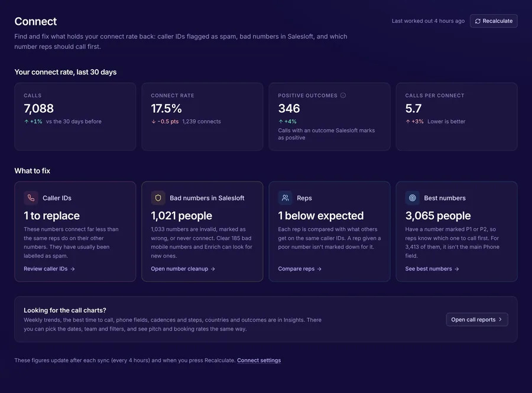
Task: Open the See best numbers link
Action: [432, 269]
